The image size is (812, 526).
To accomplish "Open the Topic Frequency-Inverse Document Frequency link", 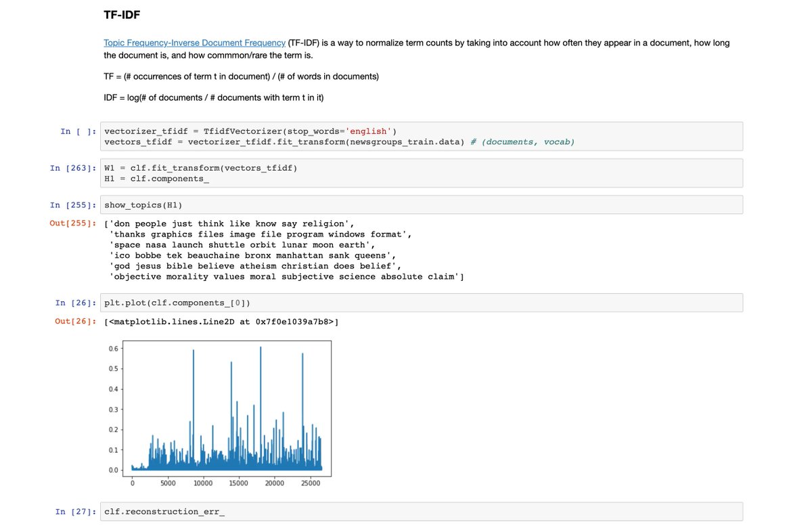I will (193, 42).
